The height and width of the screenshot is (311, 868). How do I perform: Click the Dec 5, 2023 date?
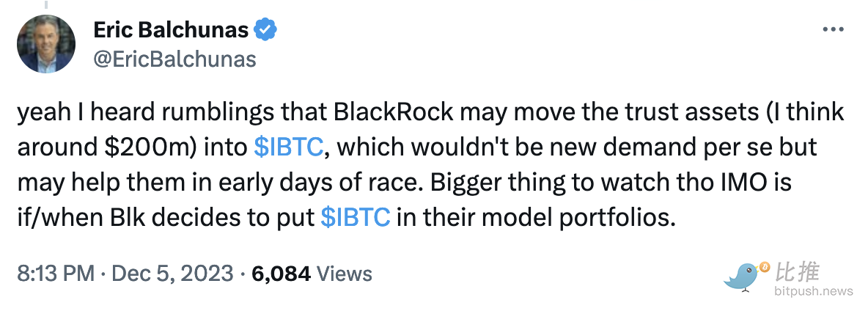click(x=172, y=274)
